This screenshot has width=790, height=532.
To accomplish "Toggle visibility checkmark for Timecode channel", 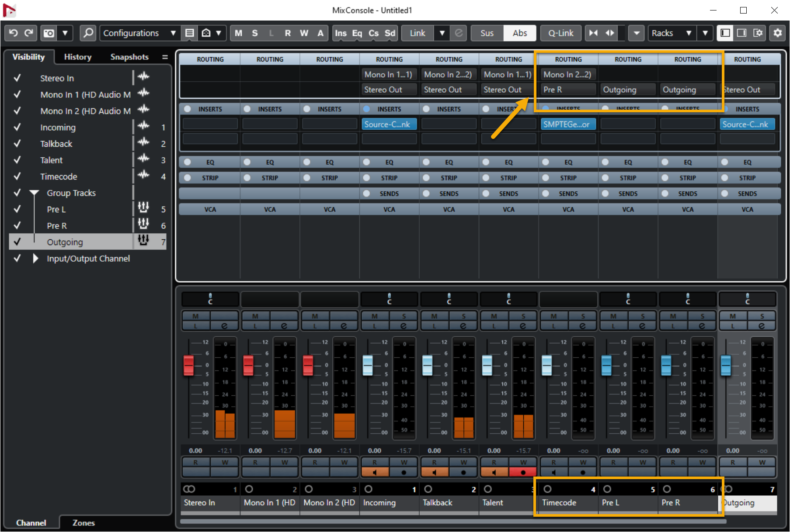I will tap(17, 176).
